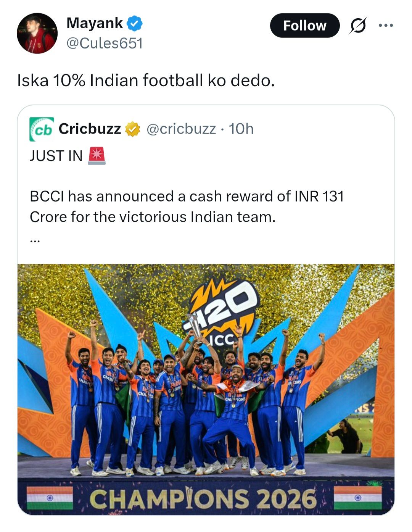Open the @cricbuzz handle

click(181, 129)
